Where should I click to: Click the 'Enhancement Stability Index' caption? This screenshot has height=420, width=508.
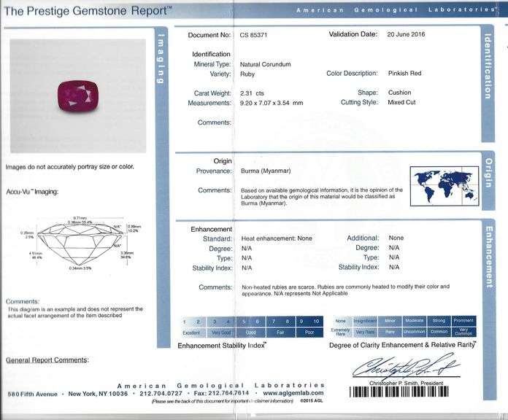[x=222, y=346]
